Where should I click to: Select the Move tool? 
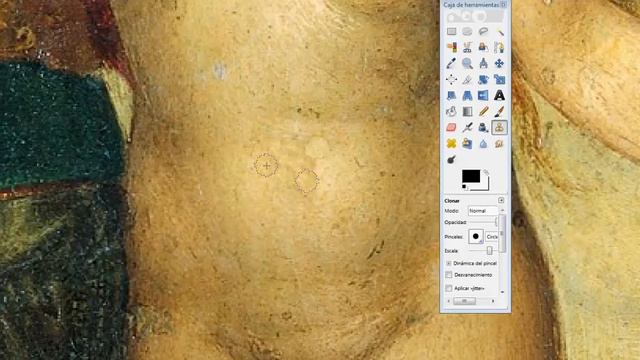(499, 64)
